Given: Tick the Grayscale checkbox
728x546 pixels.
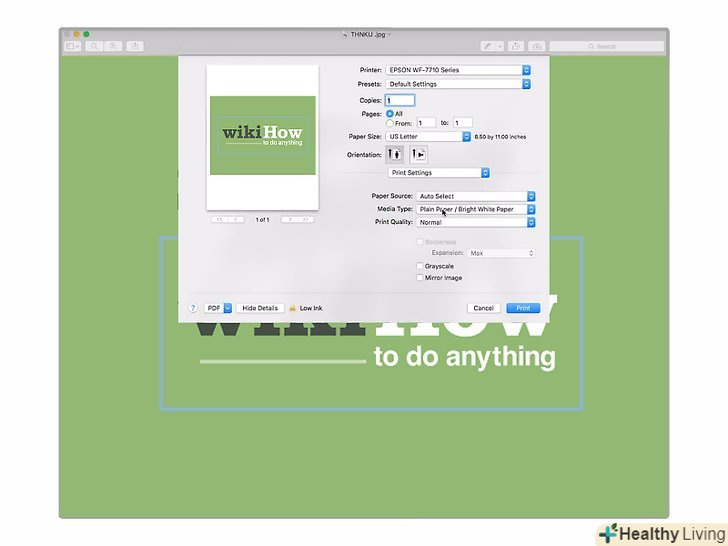Looking at the screenshot, I should [x=420, y=266].
